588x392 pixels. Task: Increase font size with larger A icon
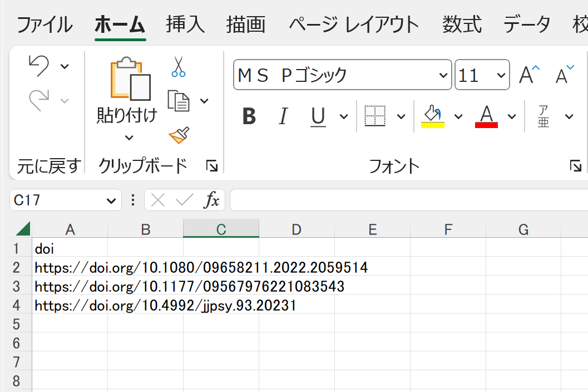pos(528,75)
